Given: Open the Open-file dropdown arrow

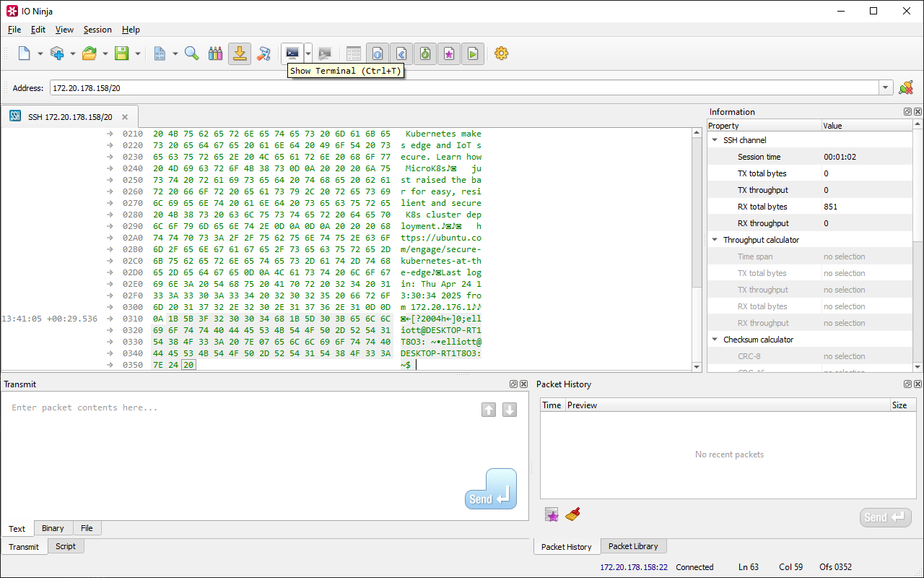Looking at the screenshot, I should click(105, 53).
